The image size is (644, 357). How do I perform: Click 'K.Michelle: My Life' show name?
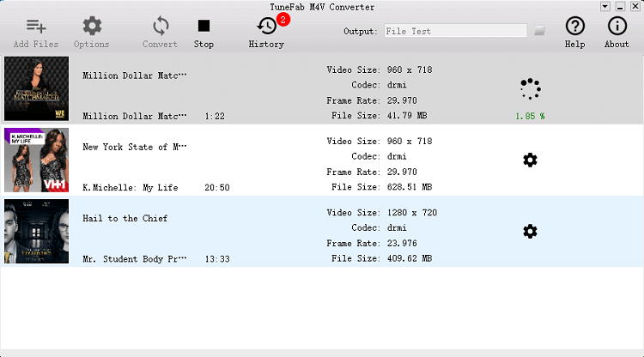point(131,188)
